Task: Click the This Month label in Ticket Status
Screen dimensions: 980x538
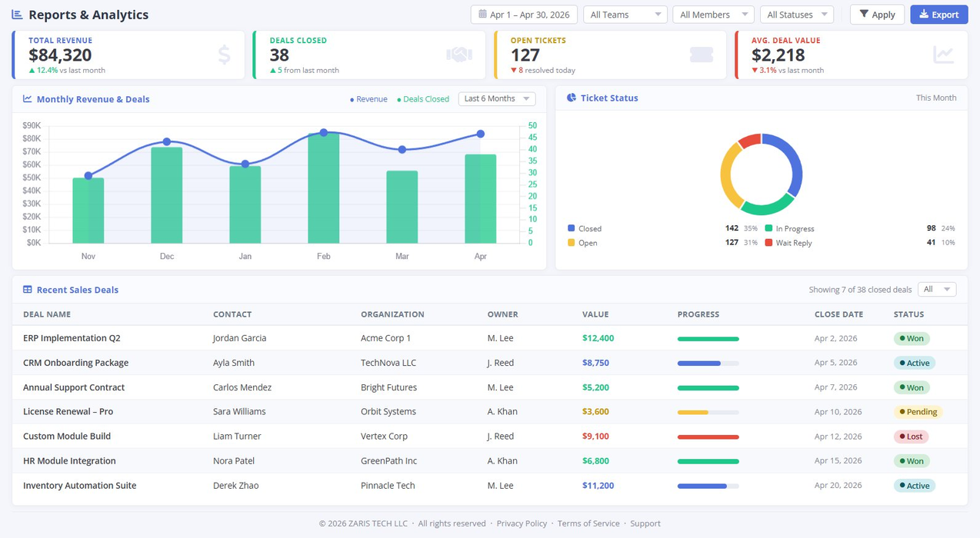Action: (936, 98)
